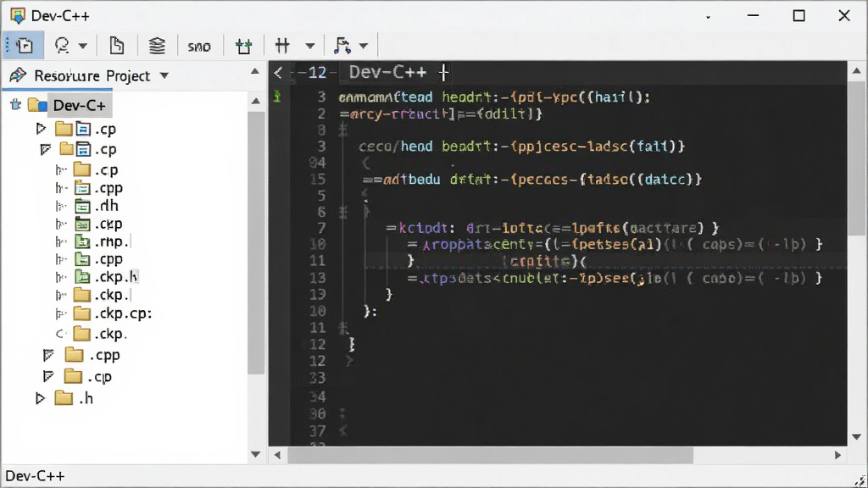Click the grid hash toolbar icon
The image size is (868, 488).
pyautogui.click(x=282, y=46)
